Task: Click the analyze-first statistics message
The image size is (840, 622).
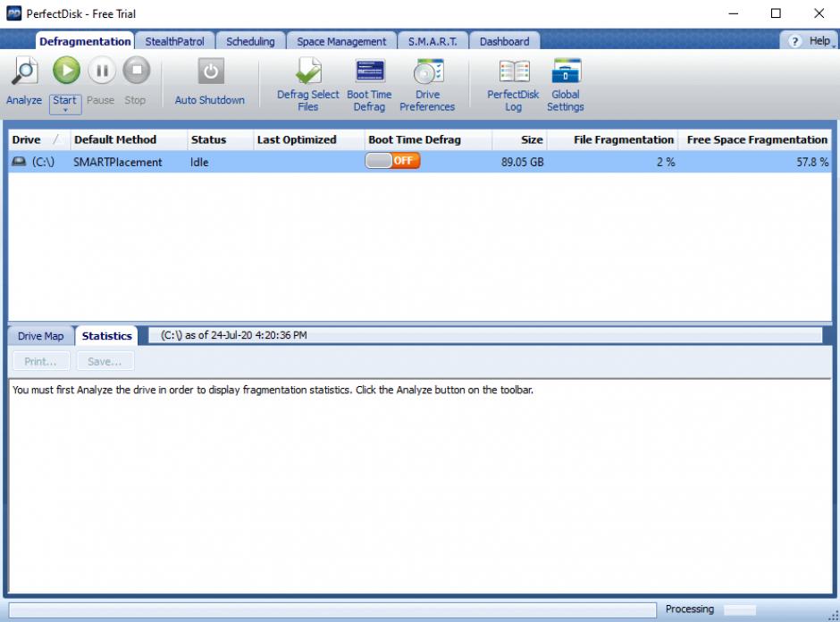Action: point(273,390)
